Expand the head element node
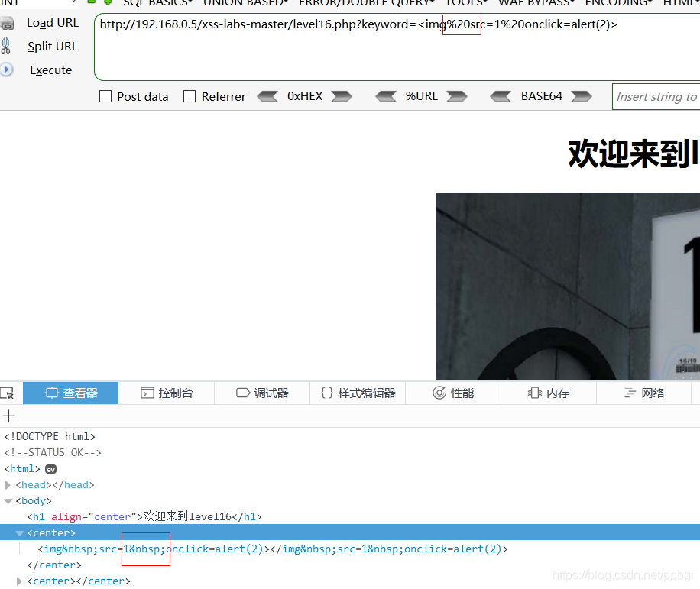The image size is (700, 589). [8, 485]
